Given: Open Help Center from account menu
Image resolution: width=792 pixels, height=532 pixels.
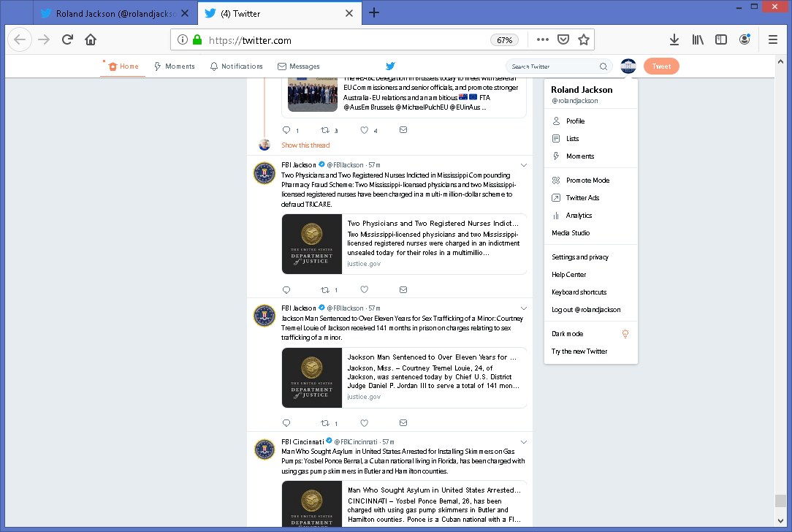Looking at the screenshot, I should pyautogui.click(x=590, y=275).
